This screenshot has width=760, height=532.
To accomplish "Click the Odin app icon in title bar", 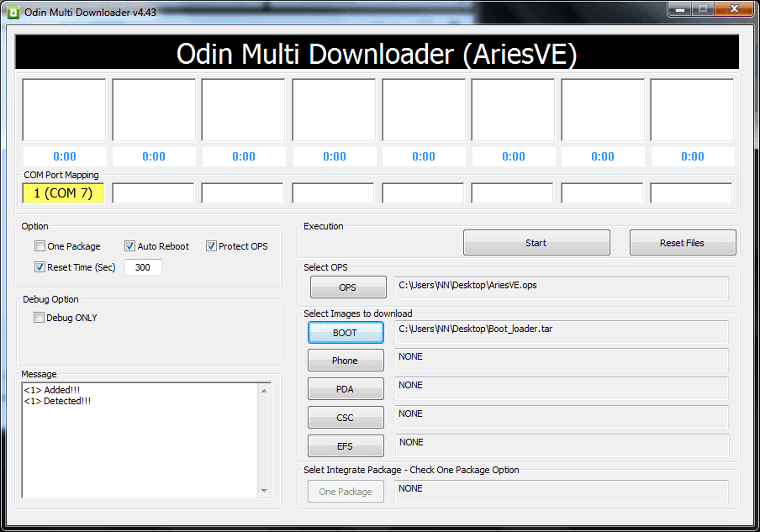I will (13, 12).
